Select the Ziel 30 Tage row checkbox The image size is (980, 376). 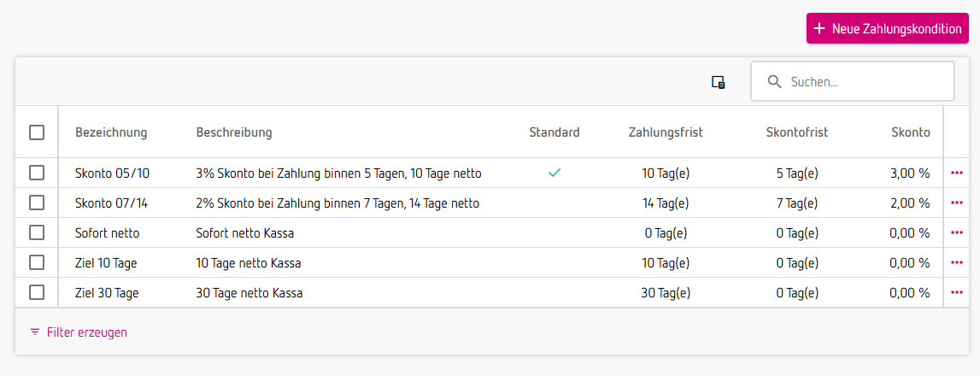coord(37,292)
